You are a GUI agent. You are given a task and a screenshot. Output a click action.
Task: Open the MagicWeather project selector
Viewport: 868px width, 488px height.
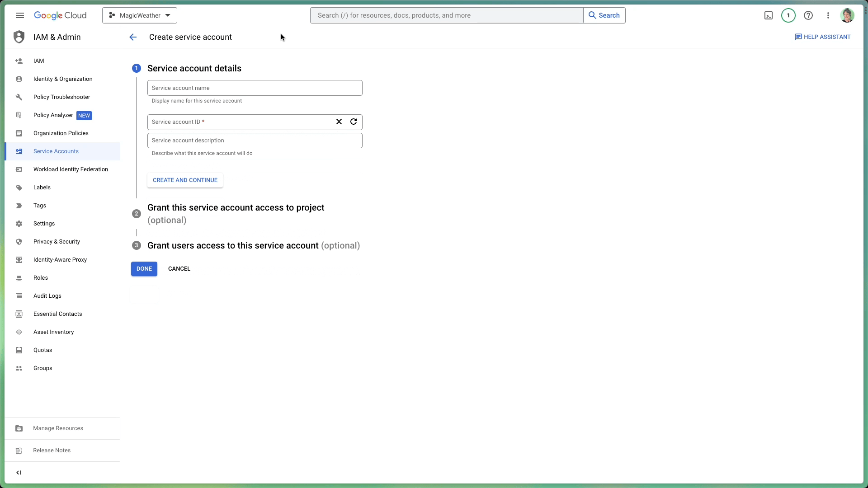click(139, 15)
